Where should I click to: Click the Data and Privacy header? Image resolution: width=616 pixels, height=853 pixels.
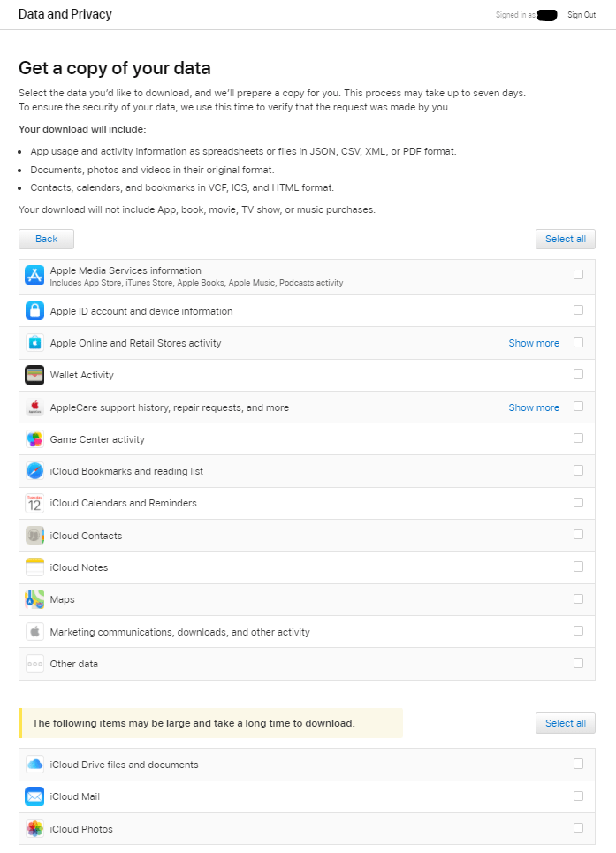65,14
